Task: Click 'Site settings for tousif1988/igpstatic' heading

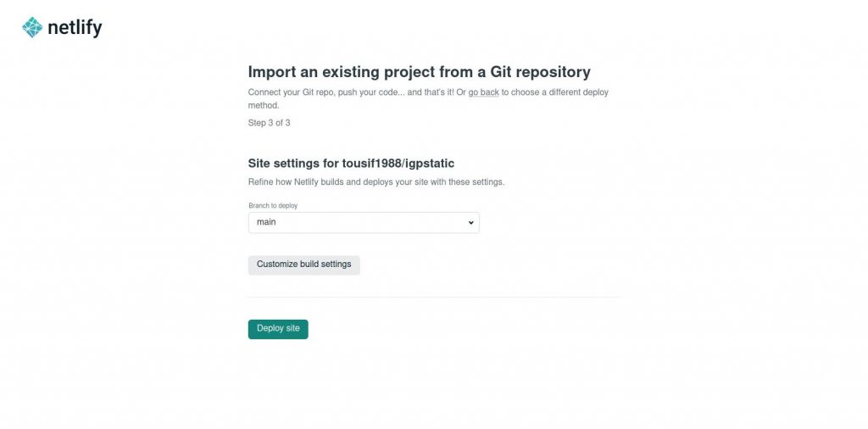Action: click(351, 164)
